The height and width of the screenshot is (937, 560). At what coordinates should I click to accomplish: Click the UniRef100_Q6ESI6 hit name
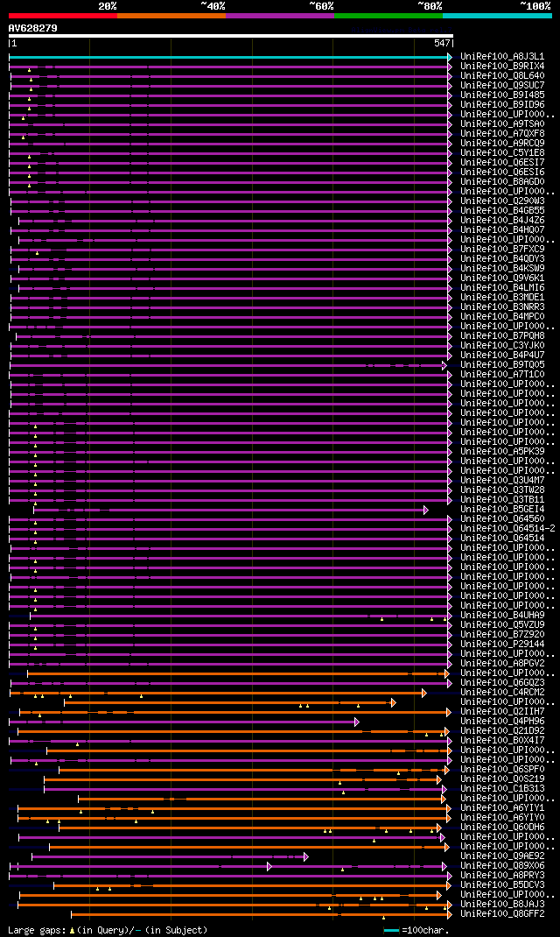tap(502, 173)
